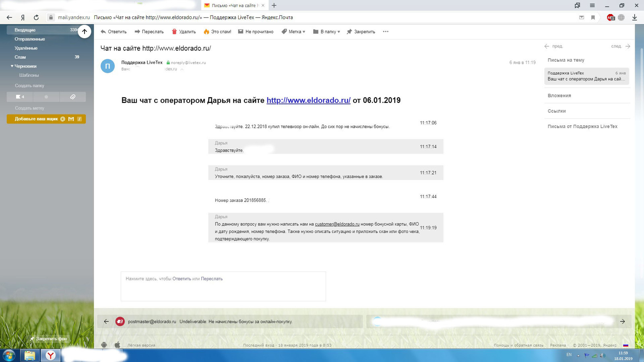Go to previous message via пред.
Screen dimensions: 644x362
tap(553, 46)
